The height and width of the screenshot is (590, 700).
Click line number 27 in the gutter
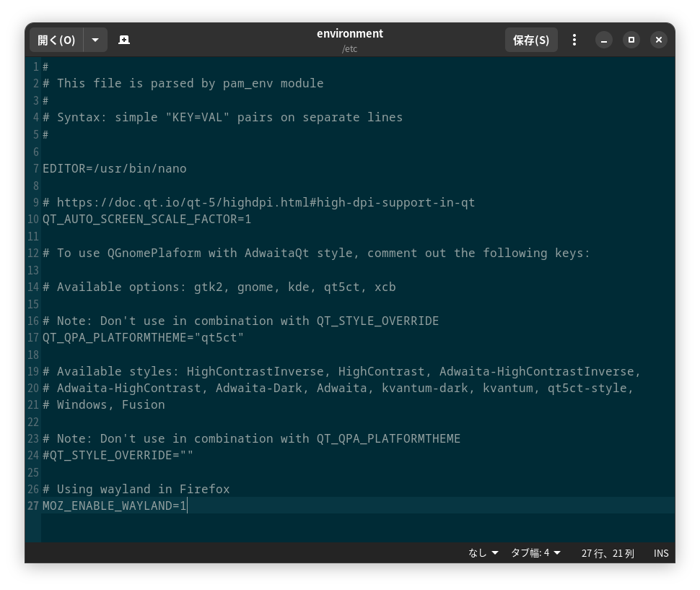pyautogui.click(x=33, y=506)
